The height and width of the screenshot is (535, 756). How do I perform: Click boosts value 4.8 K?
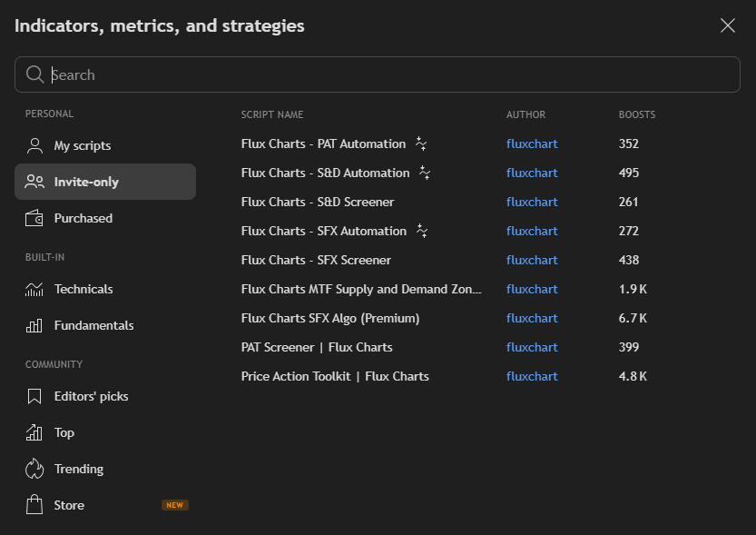[633, 376]
